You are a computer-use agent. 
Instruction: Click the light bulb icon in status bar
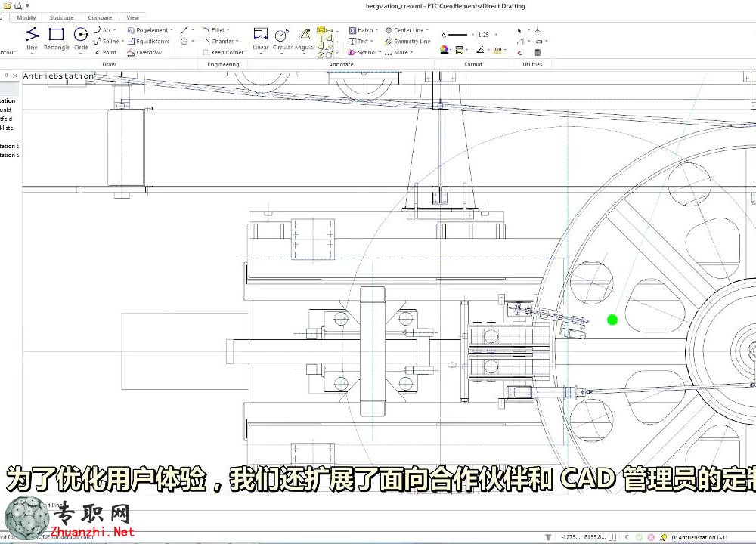pyautogui.click(x=664, y=536)
